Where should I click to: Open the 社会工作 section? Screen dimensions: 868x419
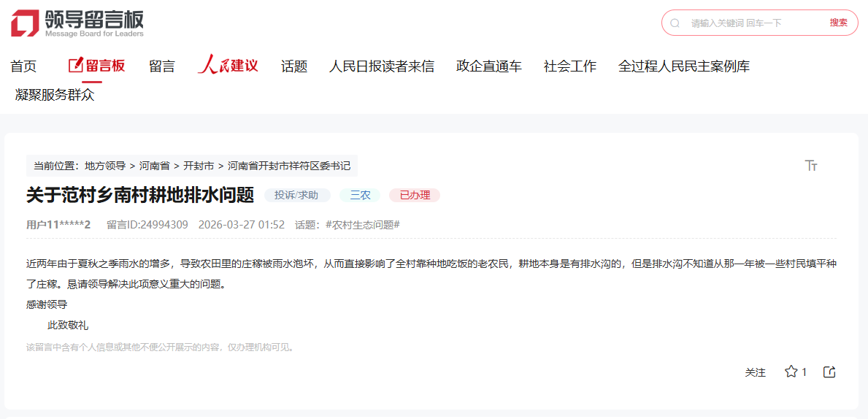pos(570,66)
